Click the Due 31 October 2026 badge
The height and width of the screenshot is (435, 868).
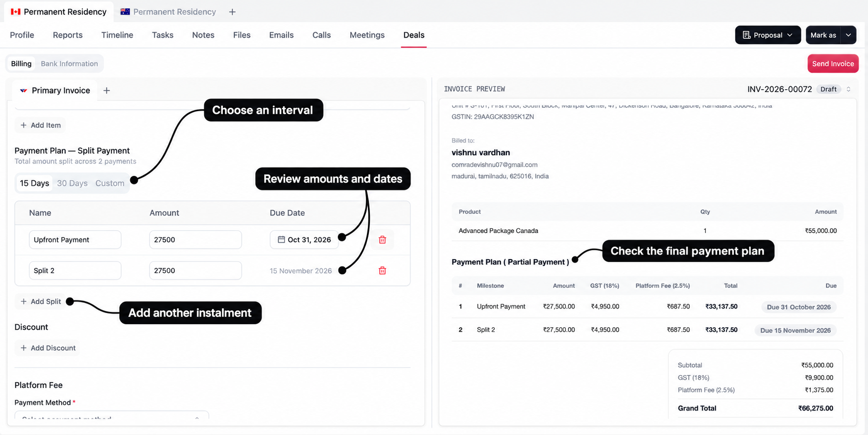(798, 307)
